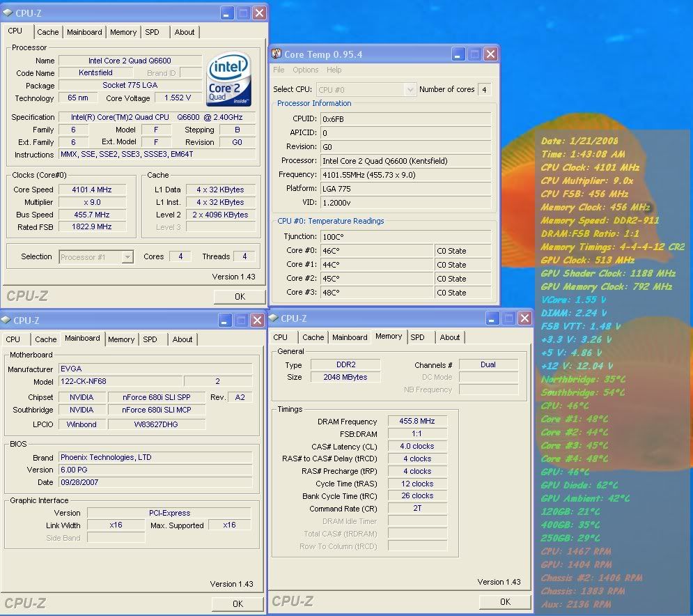The width and height of the screenshot is (693, 616).
Task: Click the CPUID field '0x6FB' in Core Temp
Action: tap(406, 119)
